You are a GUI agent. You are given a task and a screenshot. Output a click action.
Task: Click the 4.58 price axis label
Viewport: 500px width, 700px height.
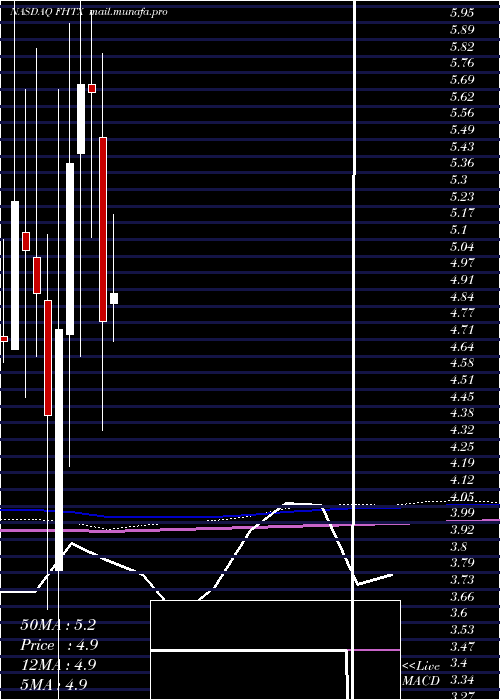click(462, 363)
